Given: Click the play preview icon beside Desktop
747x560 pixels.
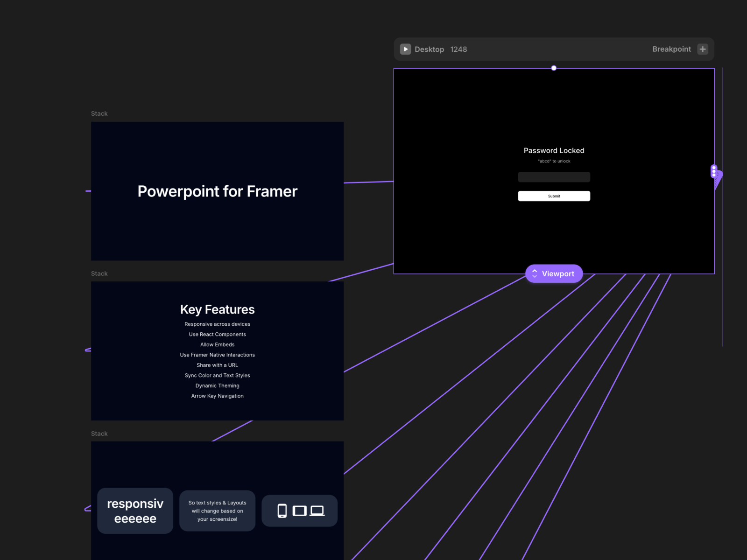Looking at the screenshot, I should coord(405,49).
